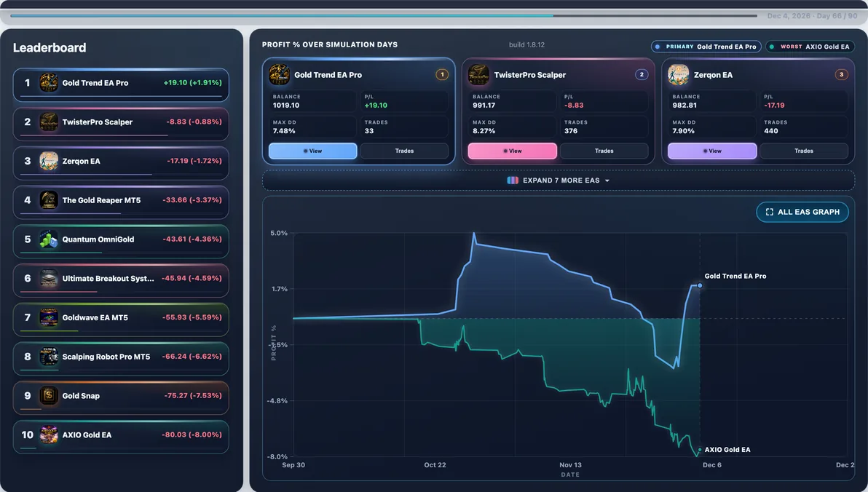Click Quantum OmniGold green cubes icon
The width and height of the screenshot is (868, 492).
pyautogui.click(x=49, y=239)
